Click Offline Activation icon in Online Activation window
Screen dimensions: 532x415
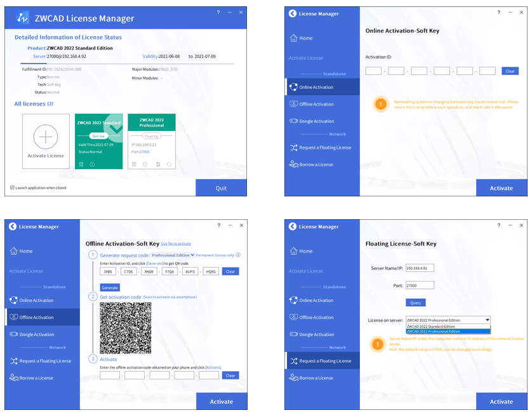point(293,104)
